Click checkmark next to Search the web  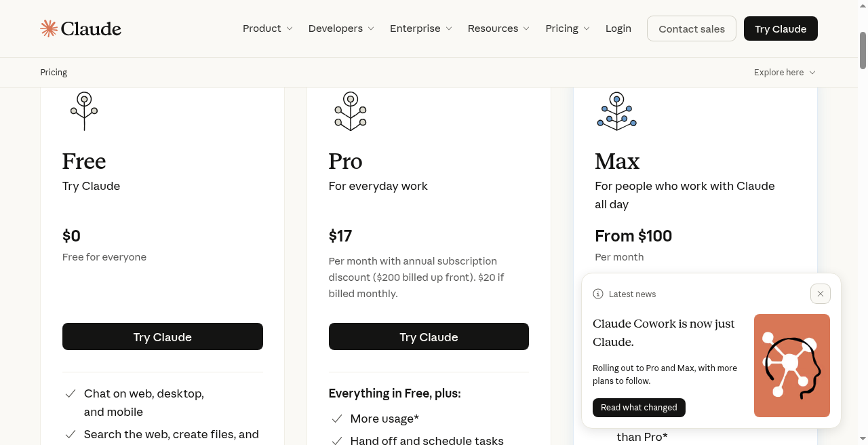pyautogui.click(x=70, y=434)
